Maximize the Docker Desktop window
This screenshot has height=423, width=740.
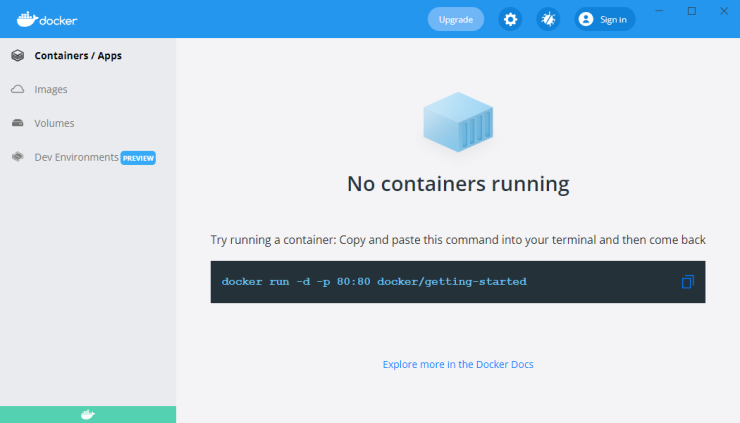click(692, 11)
